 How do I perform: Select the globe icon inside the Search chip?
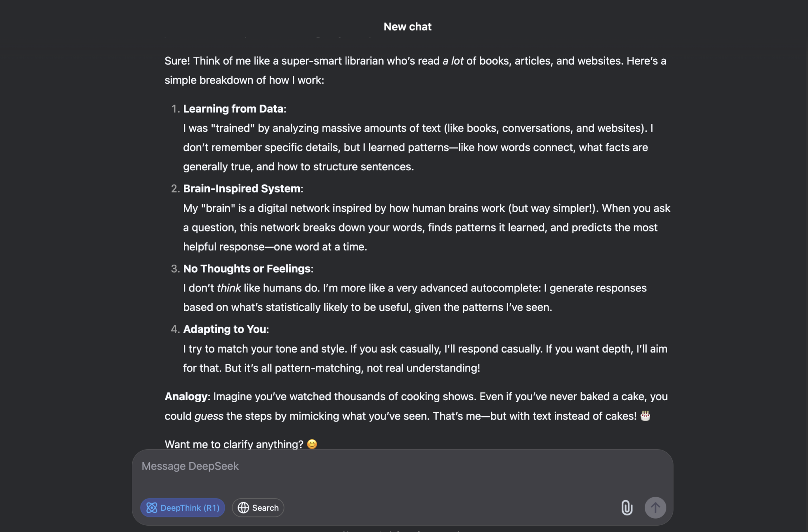pyautogui.click(x=244, y=508)
